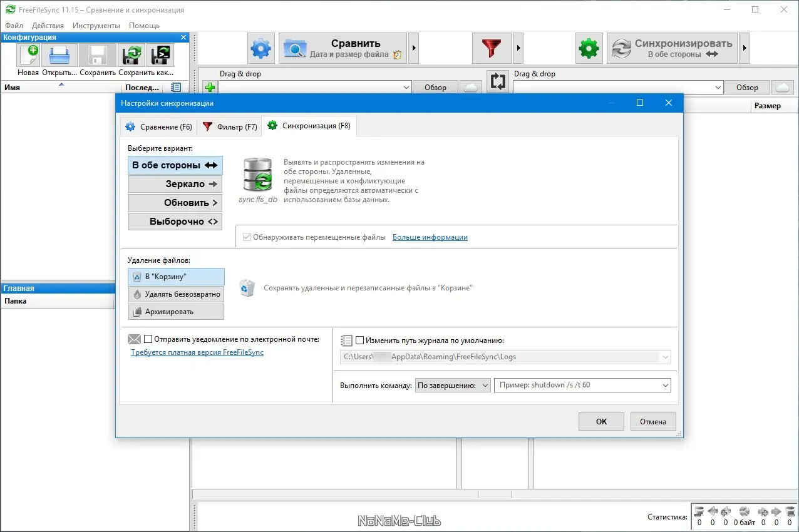Click the pie chart bytes statistic icon
The height and width of the screenshot is (532, 799).
[x=744, y=511]
